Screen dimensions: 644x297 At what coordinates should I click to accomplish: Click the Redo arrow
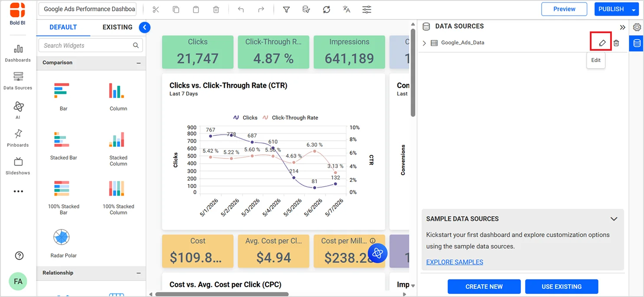(x=261, y=9)
